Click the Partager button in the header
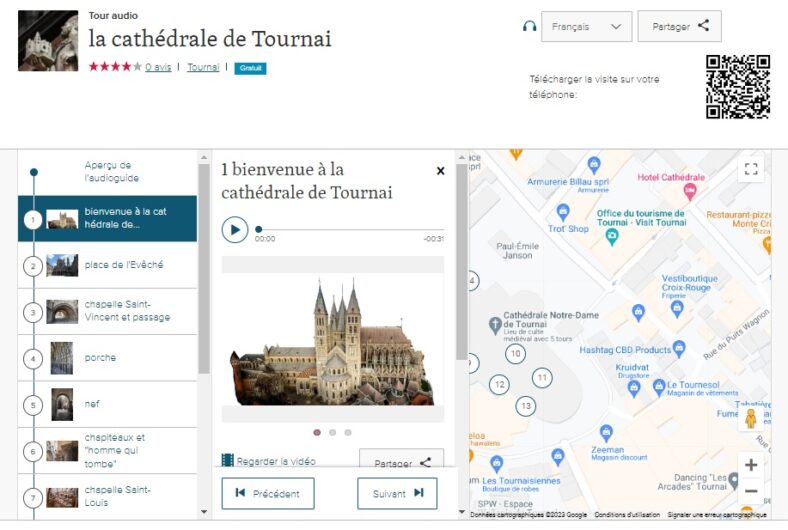 click(679, 27)
